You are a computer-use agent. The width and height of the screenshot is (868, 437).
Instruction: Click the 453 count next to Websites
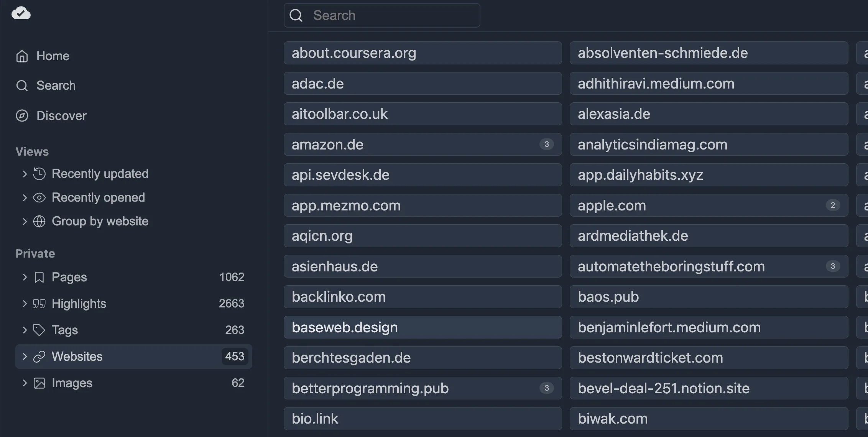[x=235, y=356]
